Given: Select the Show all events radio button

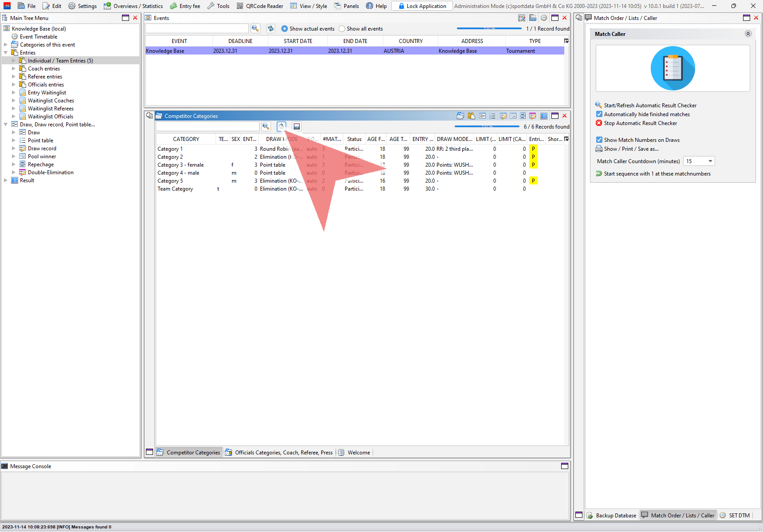Looking at the screenshot, I should coord(342,29).
